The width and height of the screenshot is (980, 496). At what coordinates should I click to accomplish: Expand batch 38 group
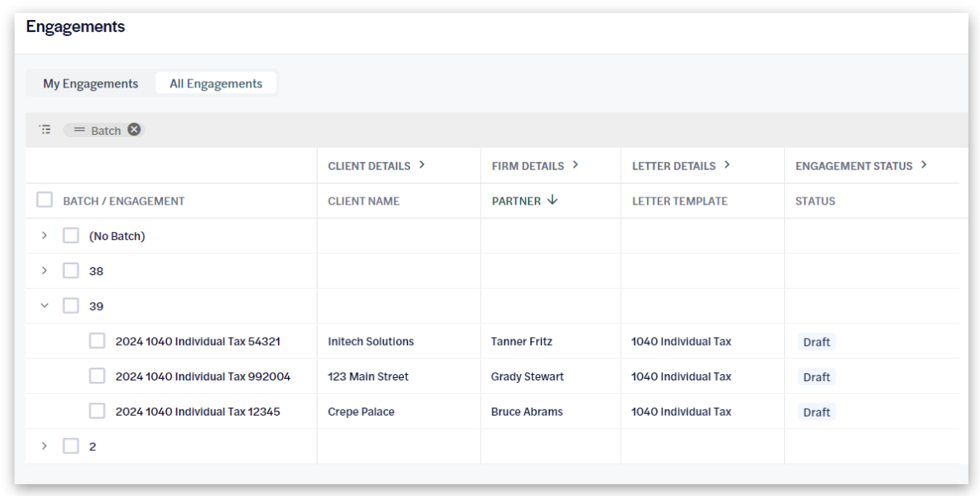coord(45,271)
